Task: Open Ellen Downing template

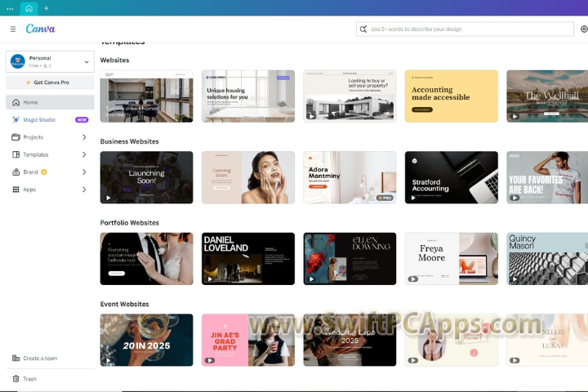Action: tap(350, 259)
